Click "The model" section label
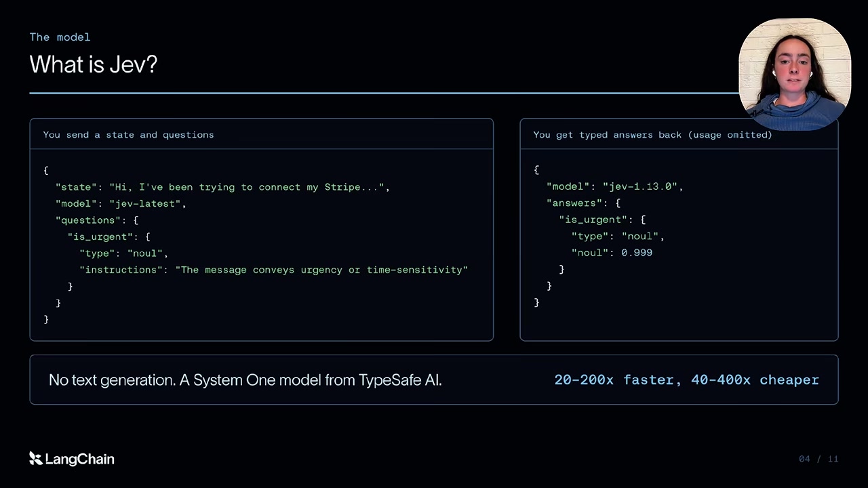 [60, 37]
